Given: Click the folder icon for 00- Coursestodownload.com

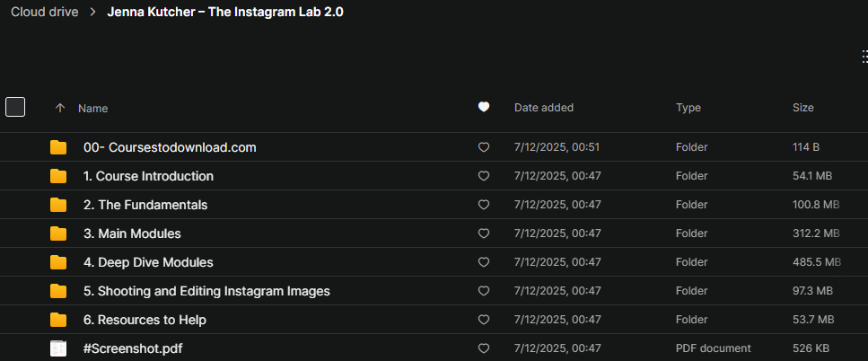Looking at the screenshot, I should (58, 147).
